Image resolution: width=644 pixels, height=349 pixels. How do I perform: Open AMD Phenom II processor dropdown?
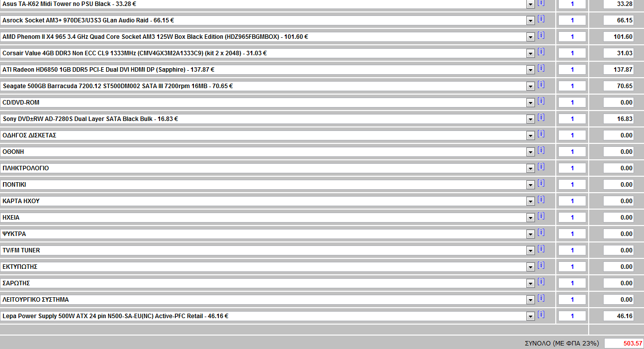[530, 37]
